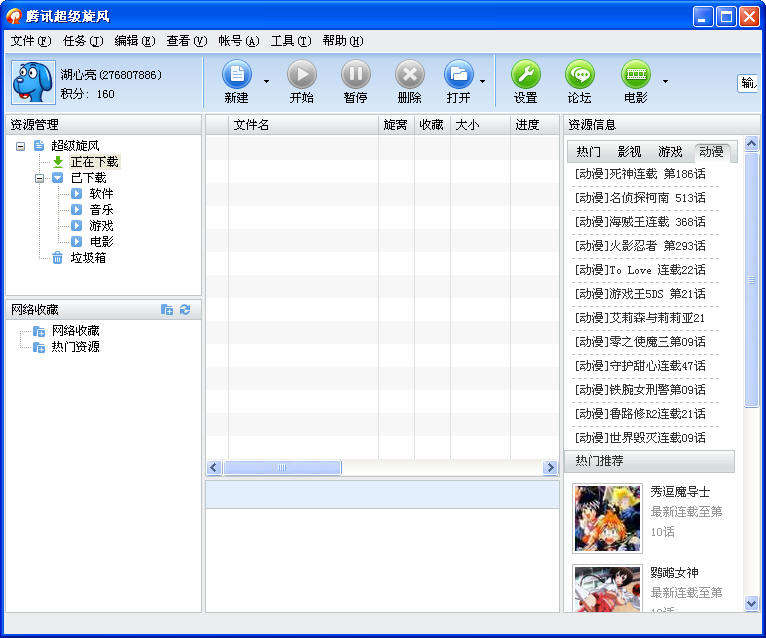Open the 设置 (Settings) wrench icon
This screenshot has height=638, width=766.
(x=525, y=75)
